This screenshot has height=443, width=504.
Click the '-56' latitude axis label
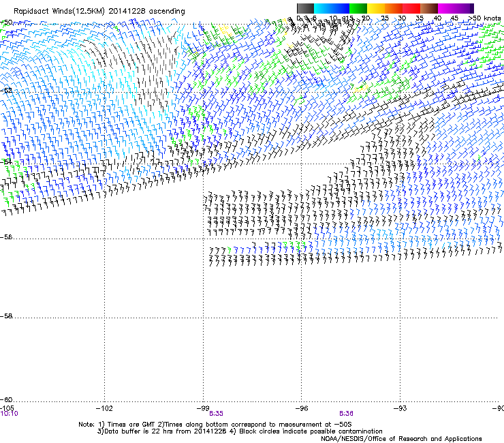[6, 237]
